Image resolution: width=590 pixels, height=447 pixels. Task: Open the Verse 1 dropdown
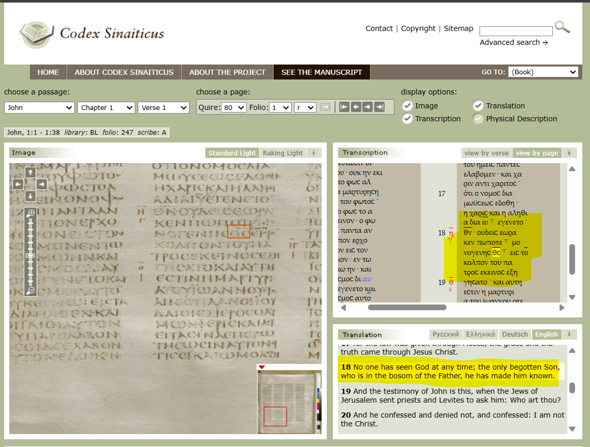click(x=163, y=108)
